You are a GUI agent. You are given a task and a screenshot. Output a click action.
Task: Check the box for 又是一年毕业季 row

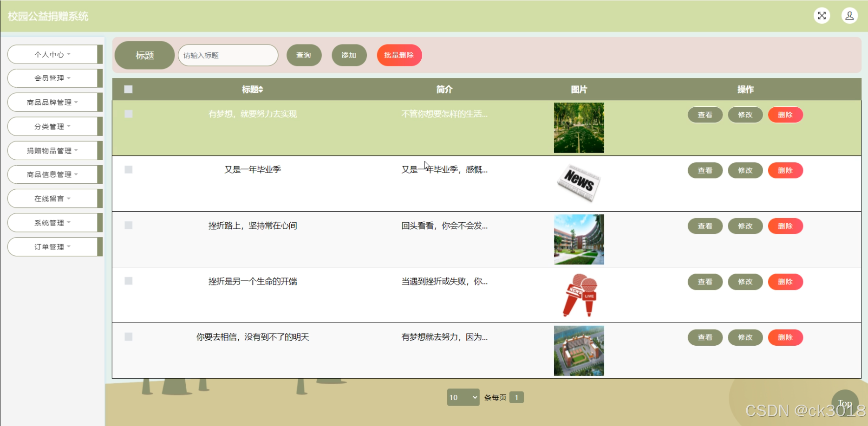[129, 169]
